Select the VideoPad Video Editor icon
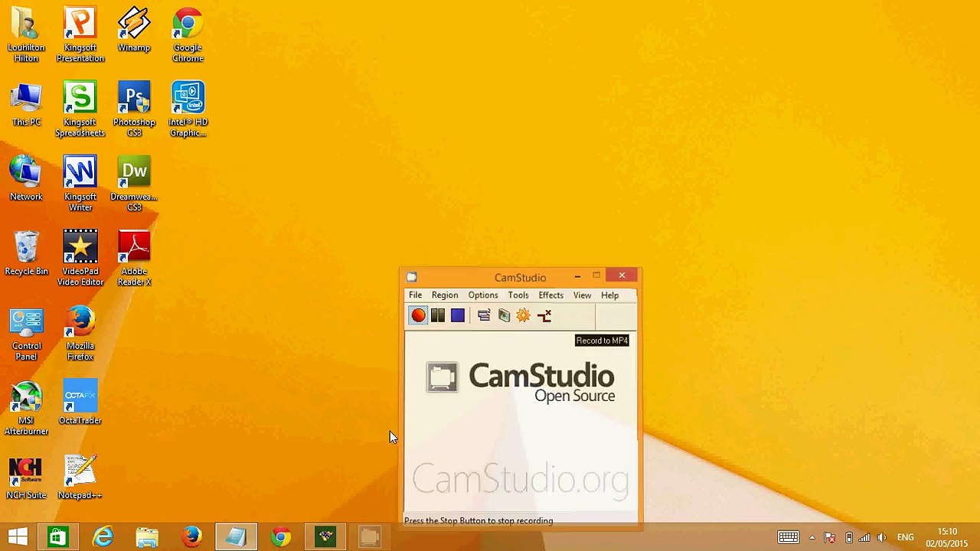The image size is (980, 551). [80, 258]
